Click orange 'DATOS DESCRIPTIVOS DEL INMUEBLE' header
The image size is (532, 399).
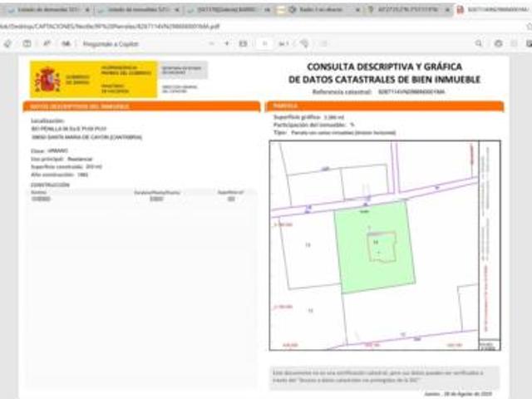(141, 106)
